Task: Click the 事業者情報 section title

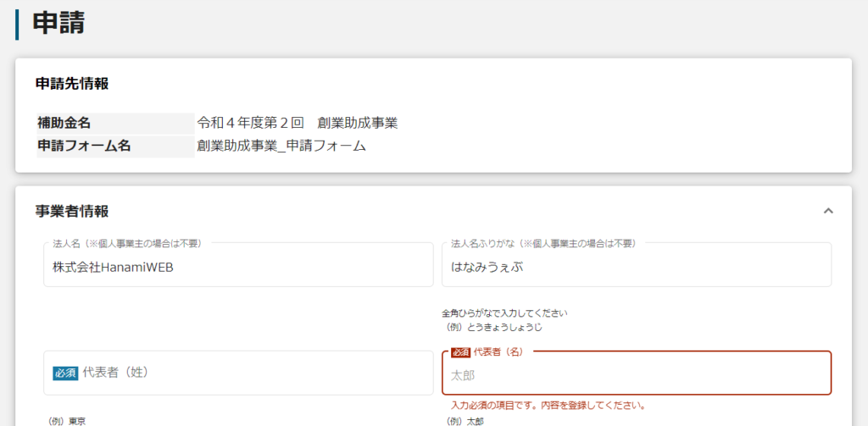Action: click(x=72, y=211)
